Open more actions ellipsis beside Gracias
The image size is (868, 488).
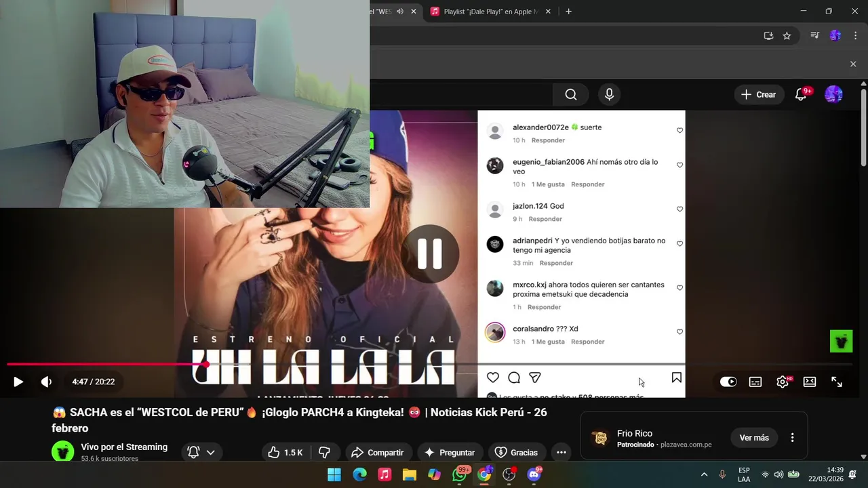(x=561, y=452)
